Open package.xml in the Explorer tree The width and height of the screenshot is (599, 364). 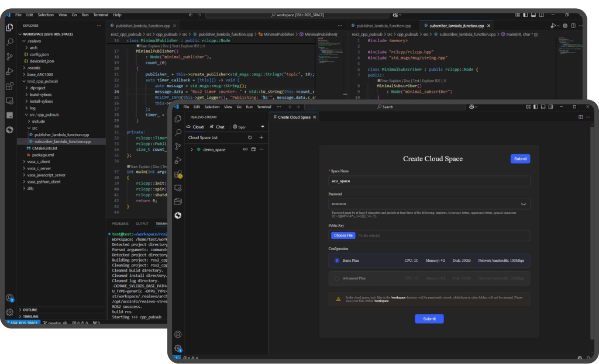pos(43,155)
